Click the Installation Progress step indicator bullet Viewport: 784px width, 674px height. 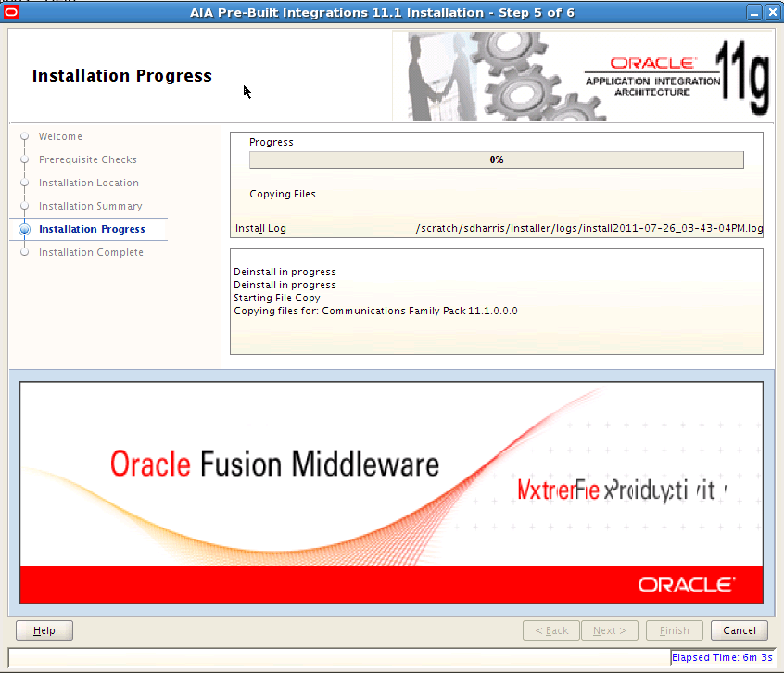[24, 229]
